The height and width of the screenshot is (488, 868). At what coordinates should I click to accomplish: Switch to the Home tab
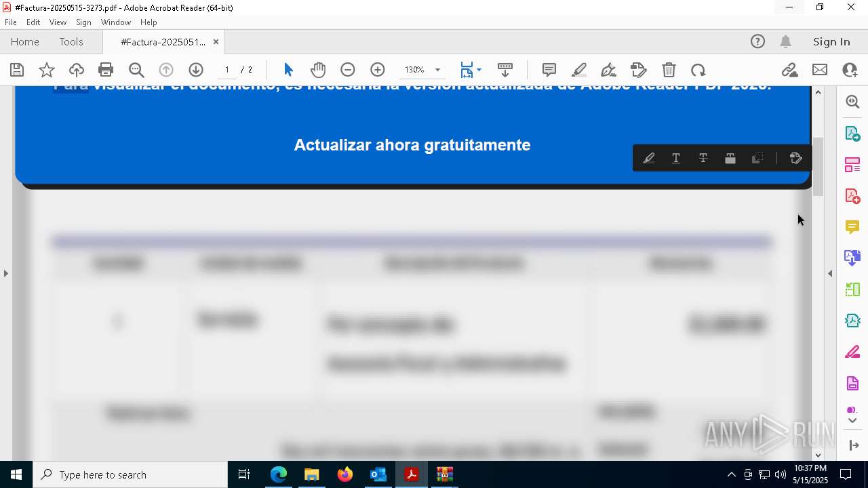[x=25, y=42]
